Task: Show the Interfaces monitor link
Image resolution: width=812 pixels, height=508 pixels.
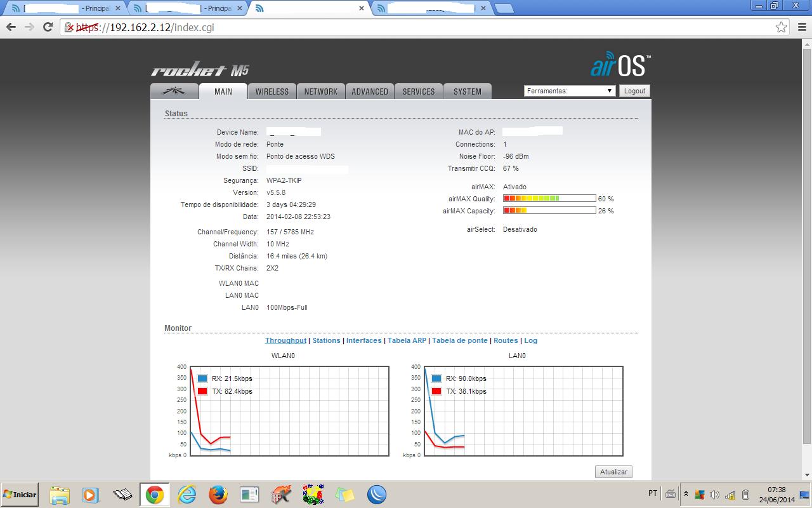Action: point(364,340)
